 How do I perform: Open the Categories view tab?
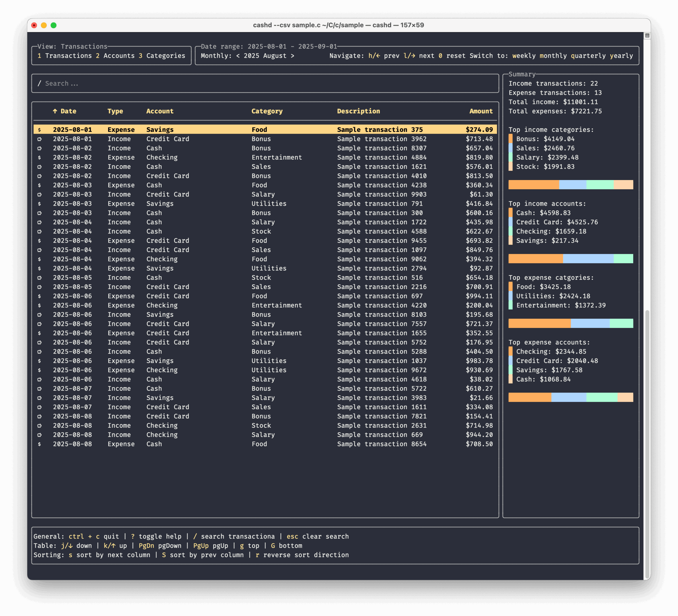tap(166, 56)
